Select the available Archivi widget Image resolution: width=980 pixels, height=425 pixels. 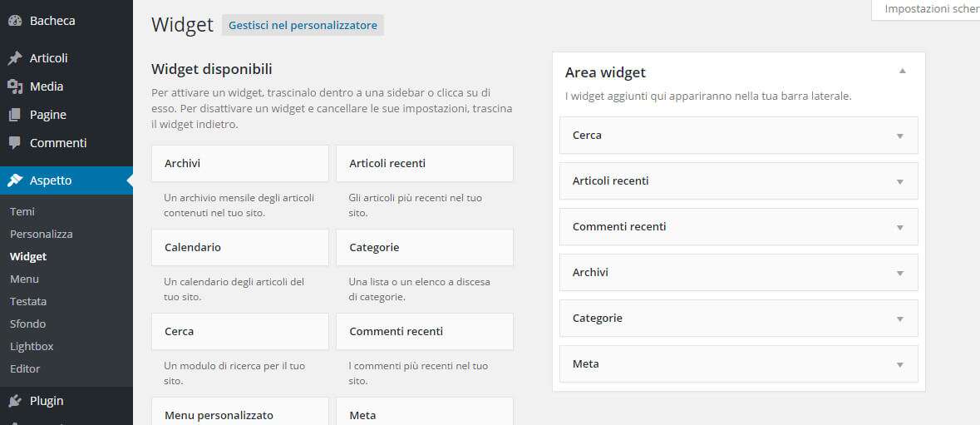click(x=240, y=164)
